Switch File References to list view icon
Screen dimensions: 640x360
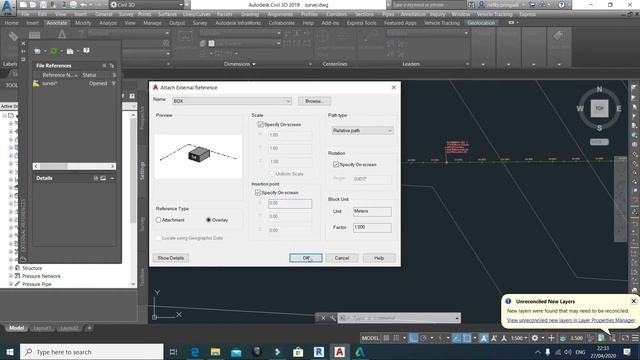coord(104,66)
